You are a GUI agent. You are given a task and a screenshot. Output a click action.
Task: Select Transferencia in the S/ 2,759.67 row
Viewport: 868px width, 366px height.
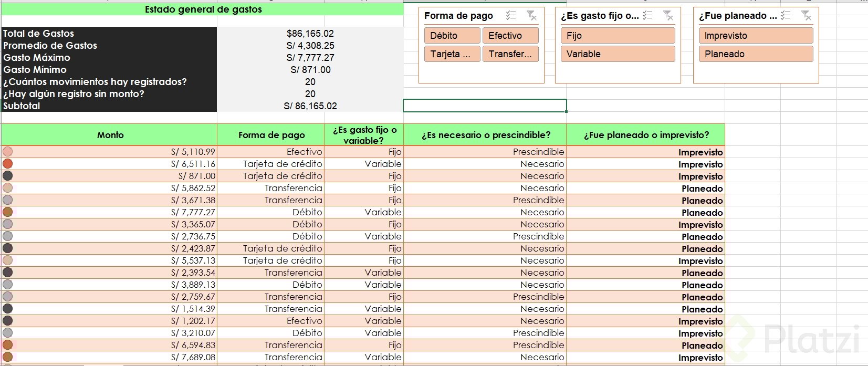[x=271, y=297]
